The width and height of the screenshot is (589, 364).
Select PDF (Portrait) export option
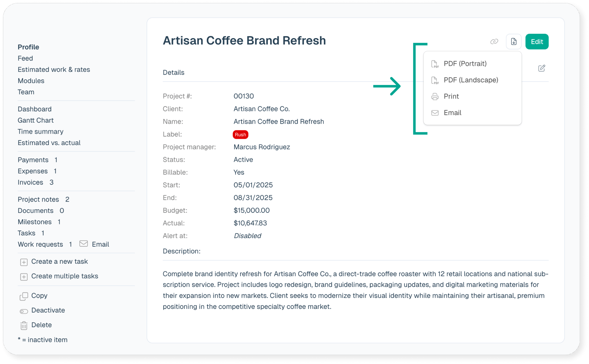pyautogui.click(x=465, y=64)
